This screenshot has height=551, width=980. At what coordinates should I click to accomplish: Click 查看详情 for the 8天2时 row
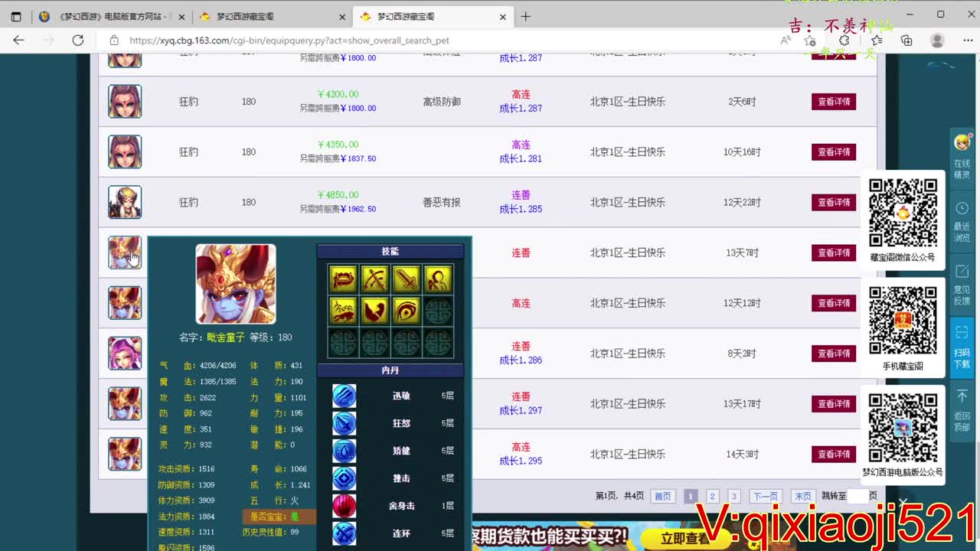pos(834,354)
